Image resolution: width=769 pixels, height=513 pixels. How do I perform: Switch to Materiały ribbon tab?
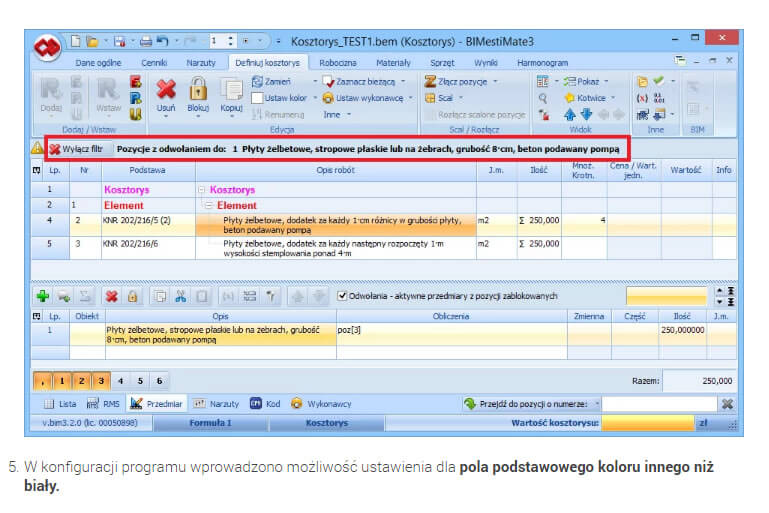393,63
